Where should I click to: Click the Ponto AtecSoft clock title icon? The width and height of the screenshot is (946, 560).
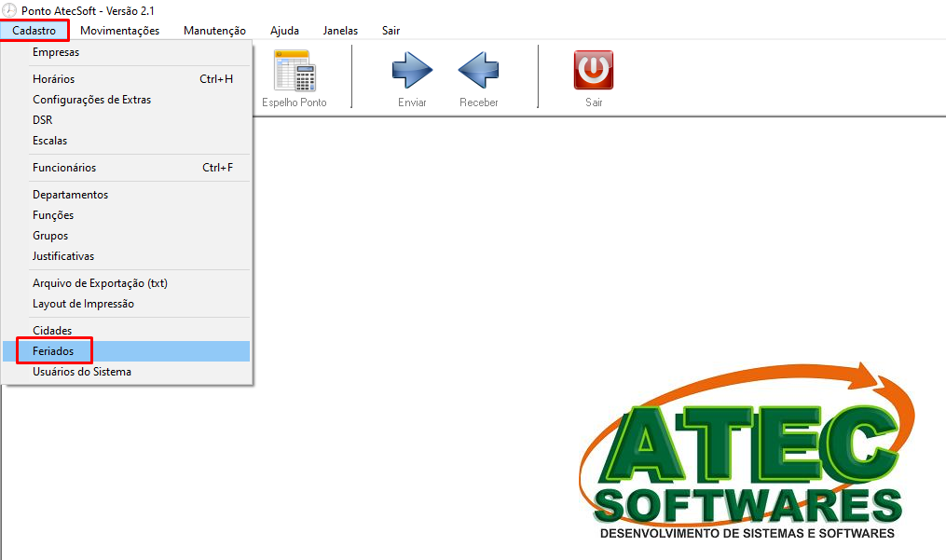click(9, 10)
